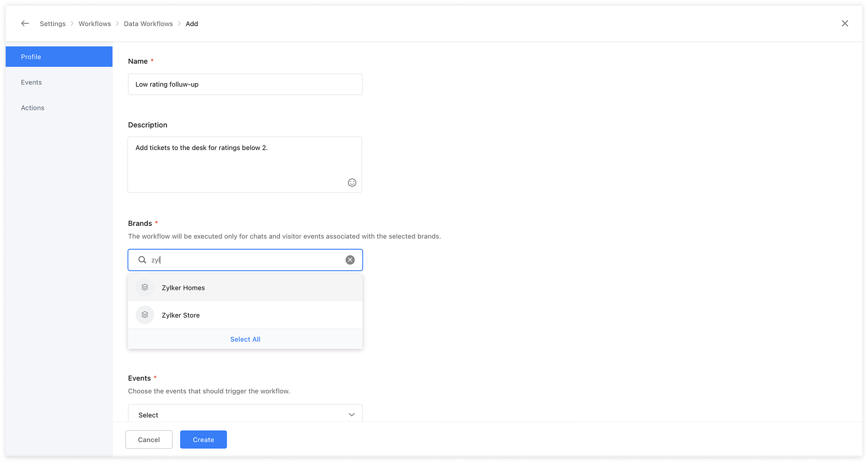Choose Zylker Homes from the list
The height and width of the screenshot is (463, 868).
click(184, 288)
